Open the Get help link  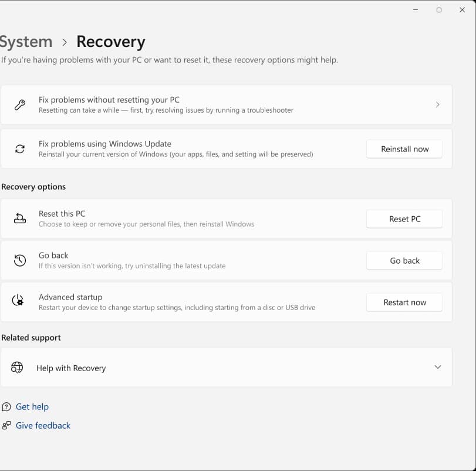tap(32, 406)
